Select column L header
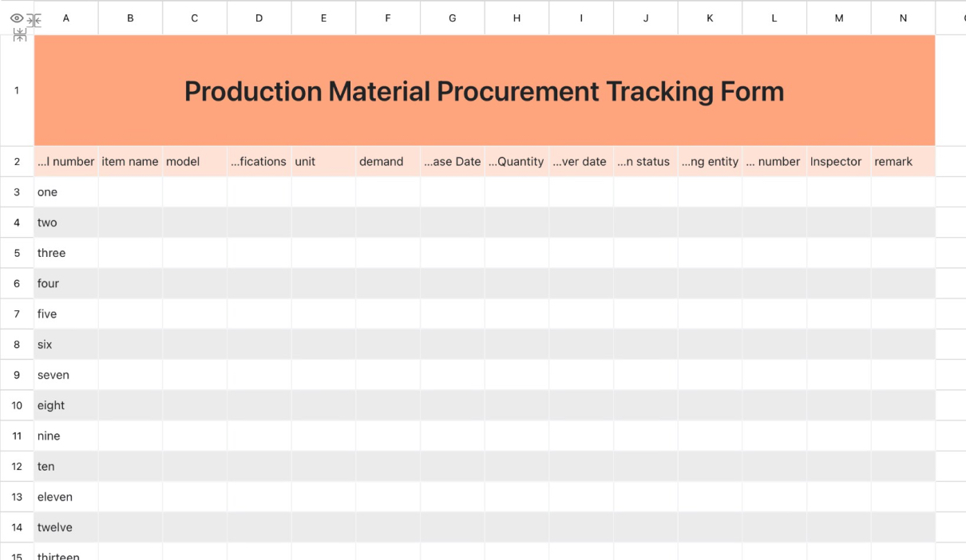This screenshot has height=560, width=966. (774, 18)
